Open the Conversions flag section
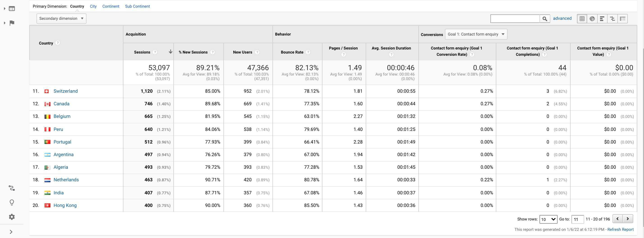Viewport: 644px width, 238px height. (x=12, y=23)
